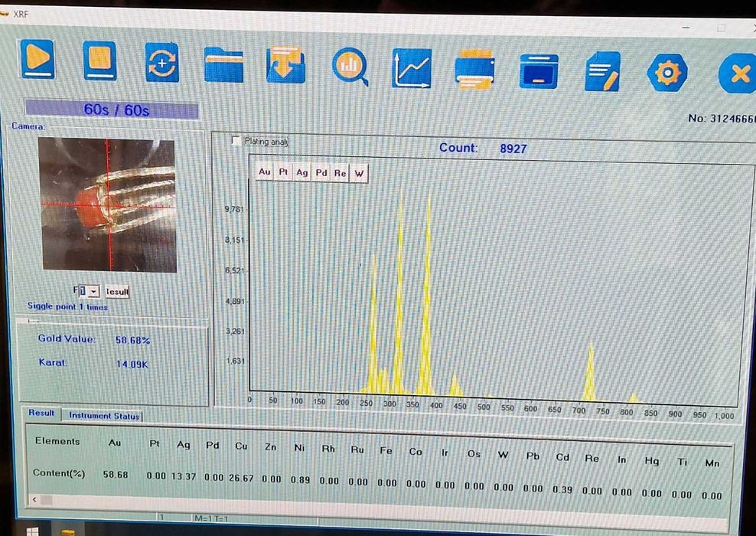Switch to the Instrument Status tab
Viewport: 756px width, 536px height.
coord(103,415)
